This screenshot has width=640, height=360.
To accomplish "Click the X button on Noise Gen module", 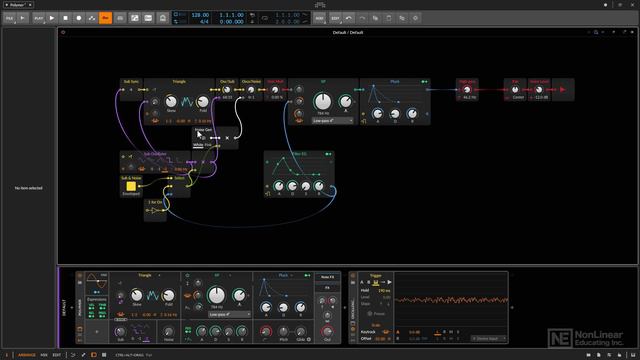I will click(x=227, y=138).
